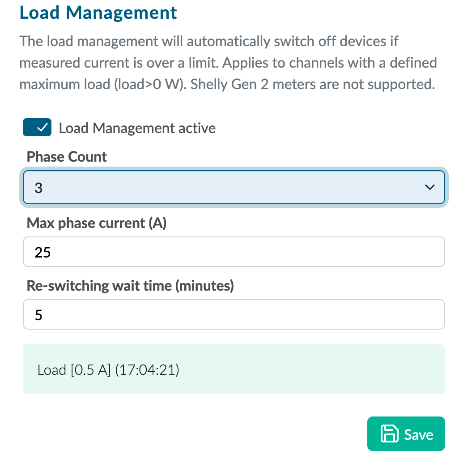The width and height of the screenshot is (476, 455).
Task: Click the Phase Count field label
Action: point(67,157)
